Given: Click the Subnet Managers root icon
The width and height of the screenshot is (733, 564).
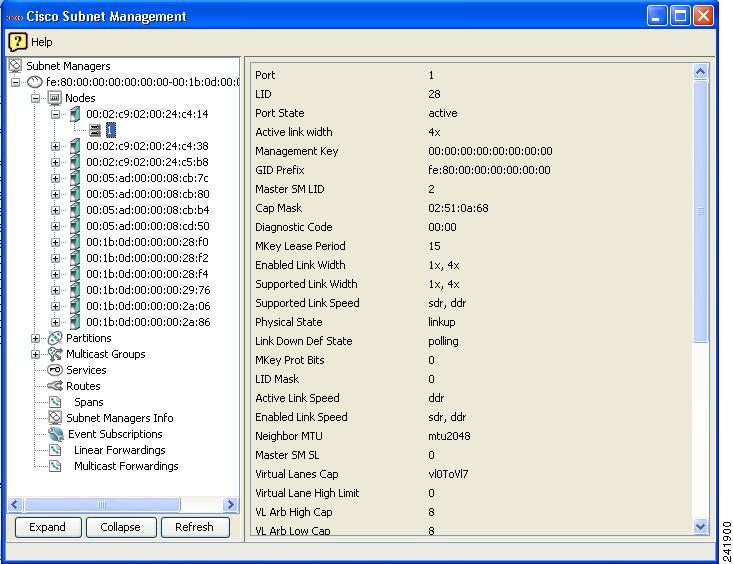Looking at the screenshot, I should [15, 65].
